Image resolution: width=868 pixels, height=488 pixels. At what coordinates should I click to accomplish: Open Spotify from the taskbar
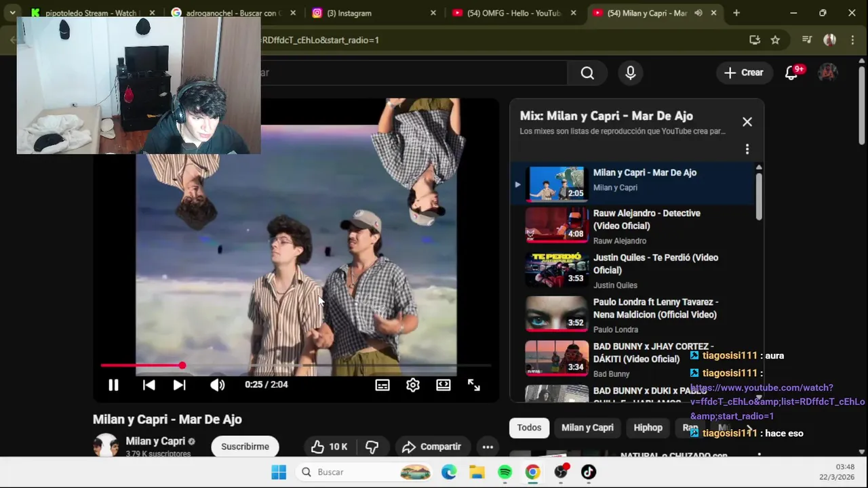point(505,472)
